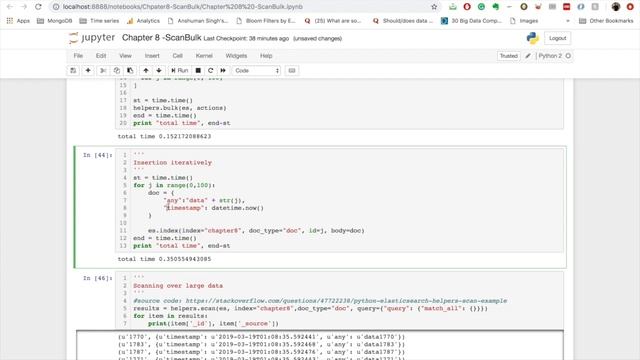Restart kernel and rerun all icon
This screenshot has height=360, width=640.
[x=223, y=71]
